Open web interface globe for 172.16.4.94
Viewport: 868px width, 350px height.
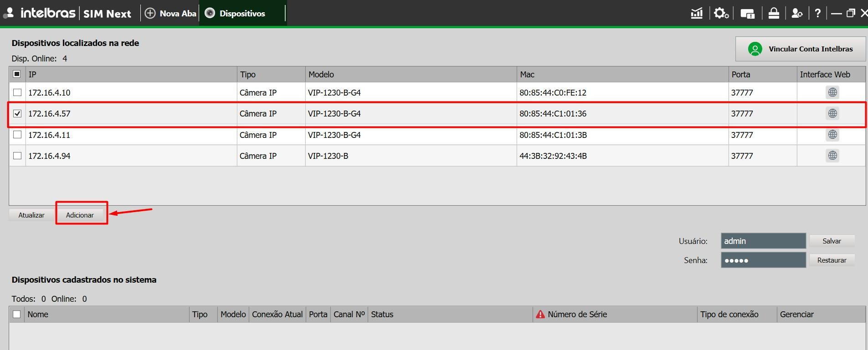tap(832, 156)
